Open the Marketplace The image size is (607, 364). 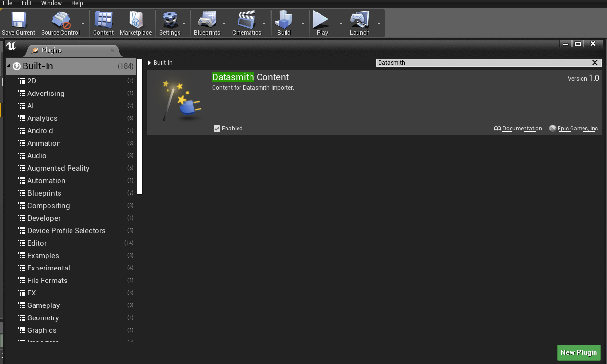[x=136, y=23]
